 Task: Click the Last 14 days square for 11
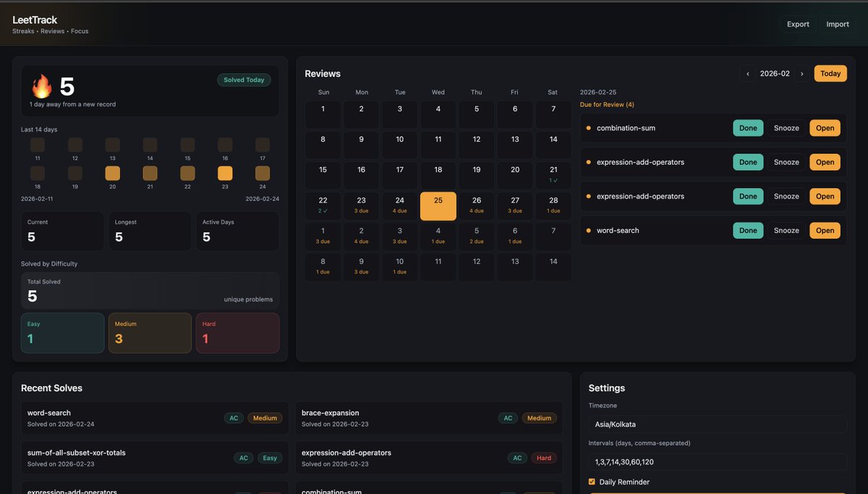pos(38,145)
